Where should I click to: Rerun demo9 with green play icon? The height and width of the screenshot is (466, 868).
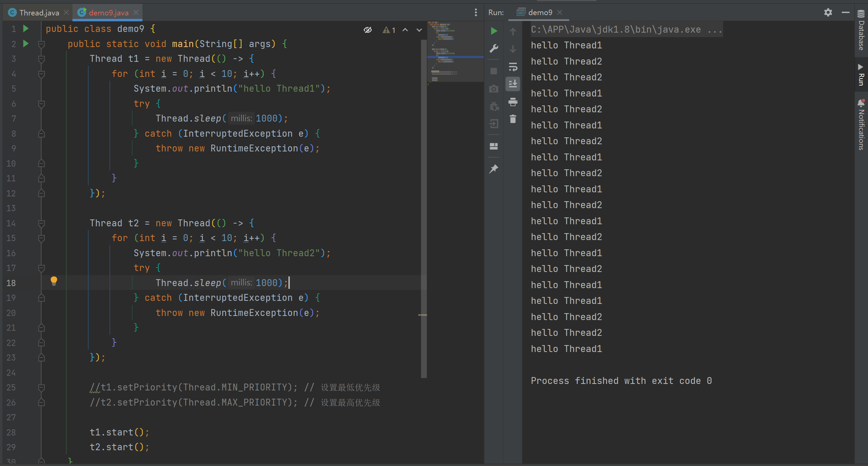tap(494, 31)
